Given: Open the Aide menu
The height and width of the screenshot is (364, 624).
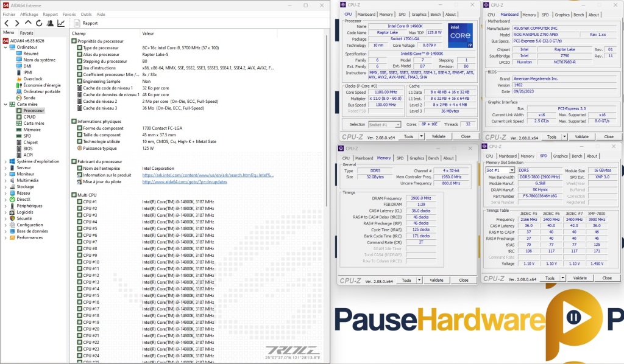Looking at the screenshot, I should pyautogui.click(x=101, y=15).
